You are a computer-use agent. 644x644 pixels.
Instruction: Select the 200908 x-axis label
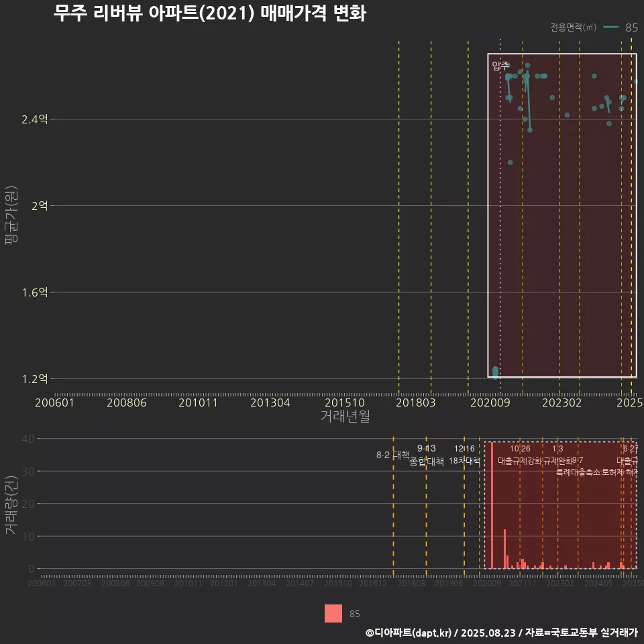pos(150,583)
